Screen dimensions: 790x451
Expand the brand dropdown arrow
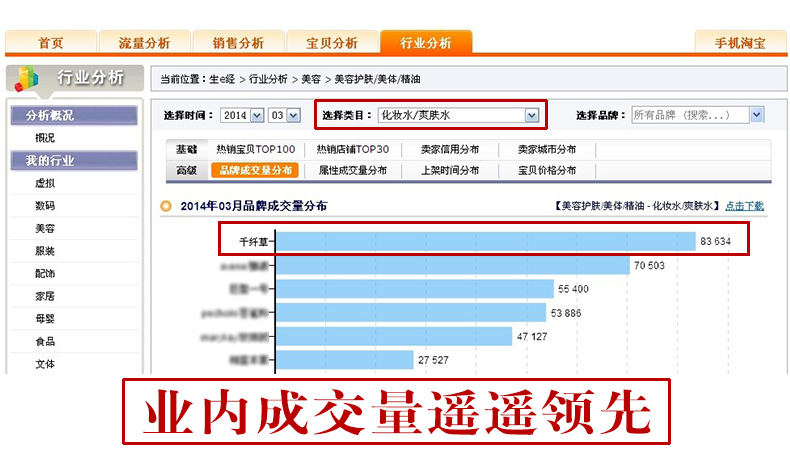pyautogui.click(x=757, y=115)
